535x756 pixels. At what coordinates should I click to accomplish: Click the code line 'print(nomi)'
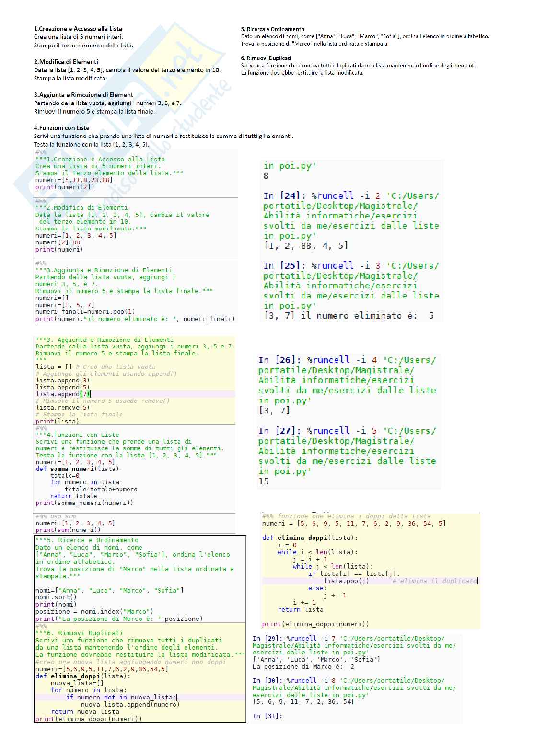click(56, 604)
